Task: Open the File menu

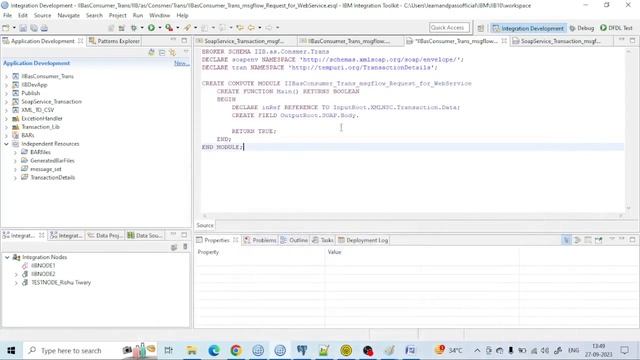Action: click(7, 15)
